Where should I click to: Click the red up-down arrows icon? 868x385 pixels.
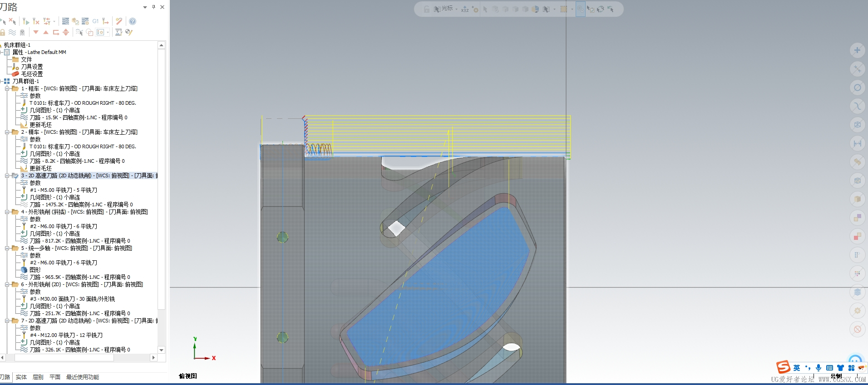66,32
